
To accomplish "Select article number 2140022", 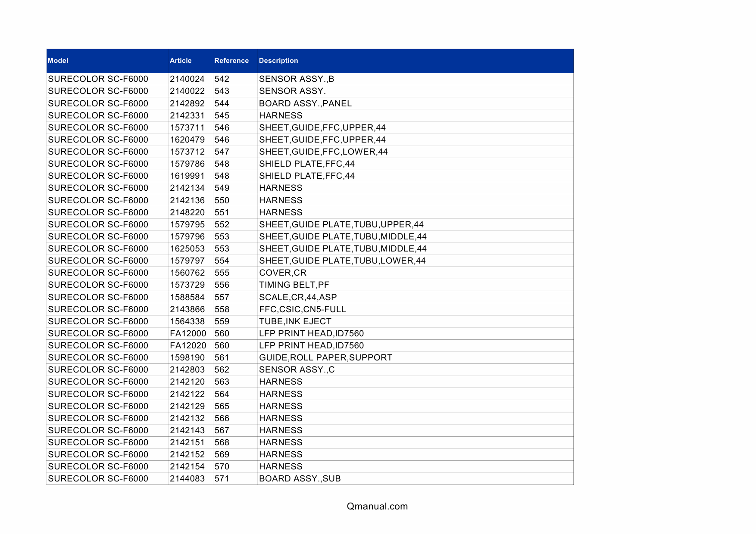I will [x=187, y=91].
